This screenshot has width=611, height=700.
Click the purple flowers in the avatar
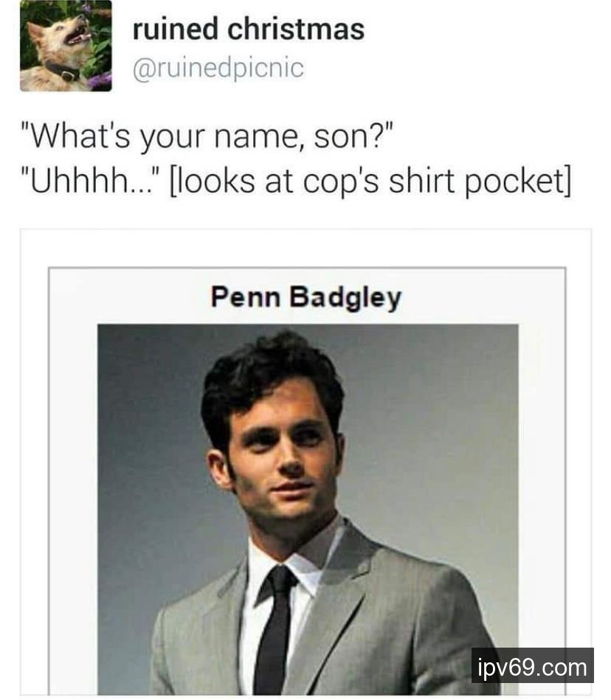pyautogui.click(x=100, y=80)
